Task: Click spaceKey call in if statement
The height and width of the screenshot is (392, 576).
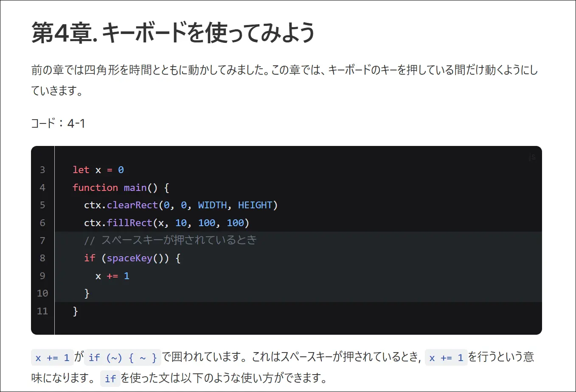Action: [129, 258]
